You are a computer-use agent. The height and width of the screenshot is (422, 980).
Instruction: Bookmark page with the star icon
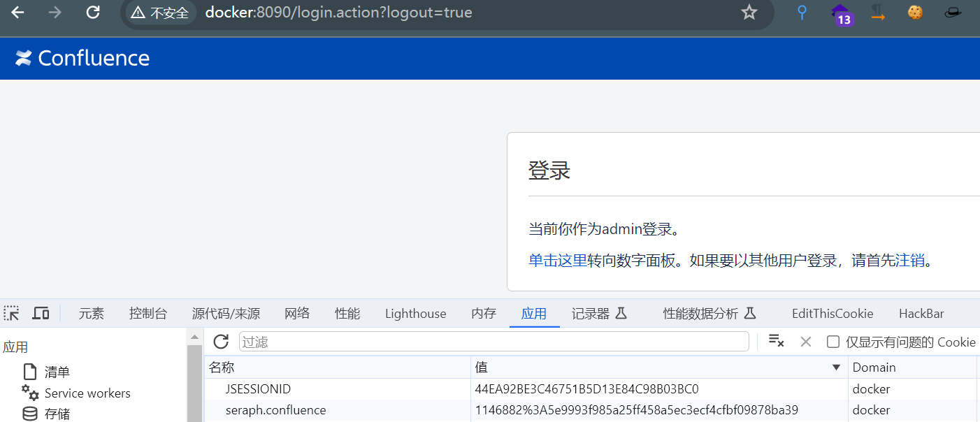click(x=749, y=12)
